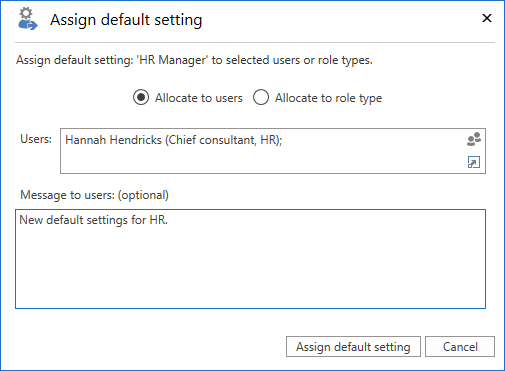Image resolution: width=505 pixels, height=371 pixels.
Task: Cancel the assign dialog
Action: point(460,347)
